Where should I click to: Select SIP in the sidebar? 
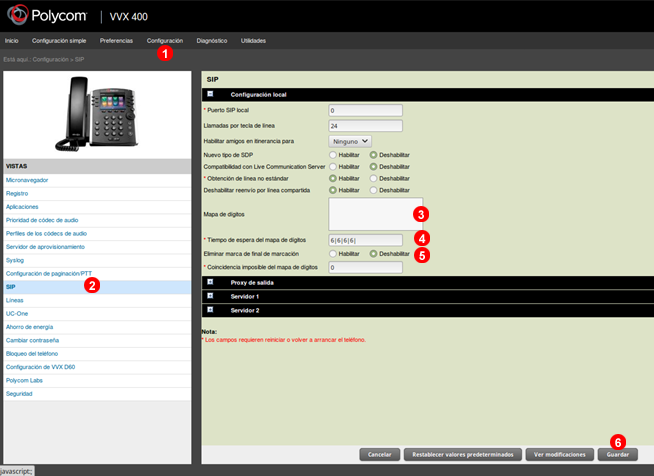[x=97, y=287]
